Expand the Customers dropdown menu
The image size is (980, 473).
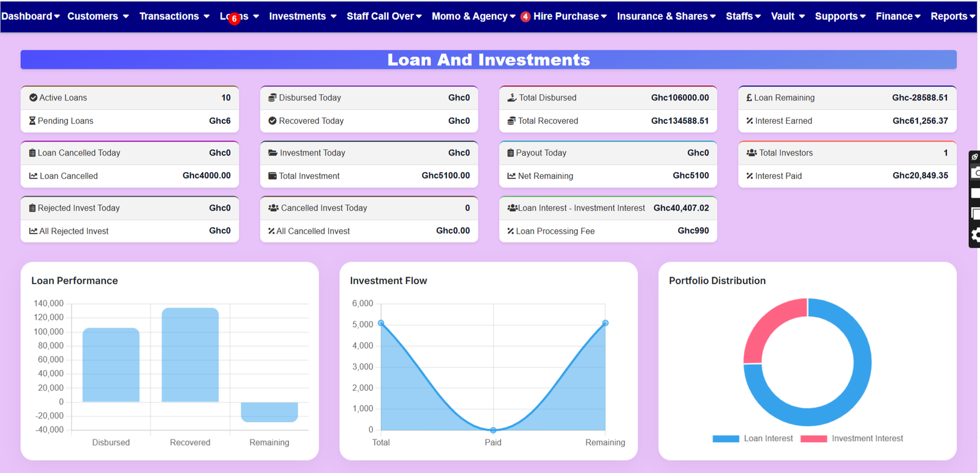click(98, 16)
